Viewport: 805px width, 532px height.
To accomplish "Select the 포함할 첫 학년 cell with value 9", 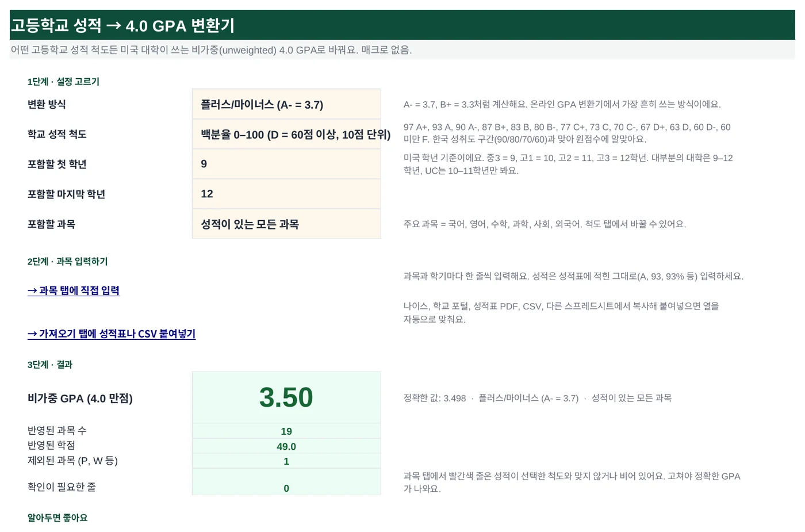I will 286,164.
